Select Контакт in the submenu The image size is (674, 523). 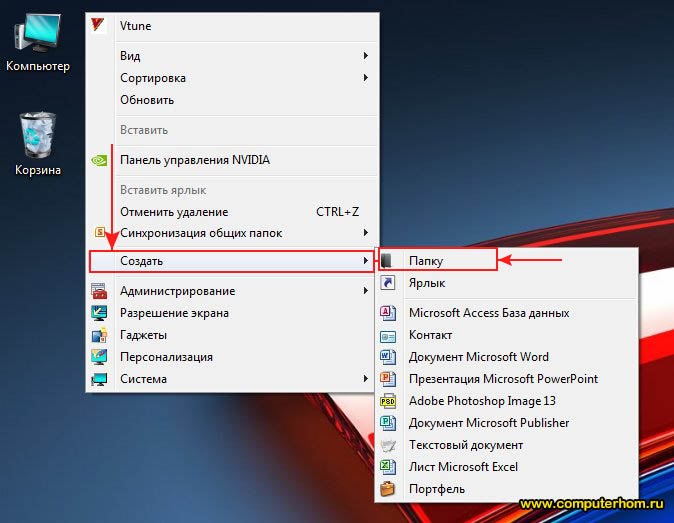[x=506, y=335]
